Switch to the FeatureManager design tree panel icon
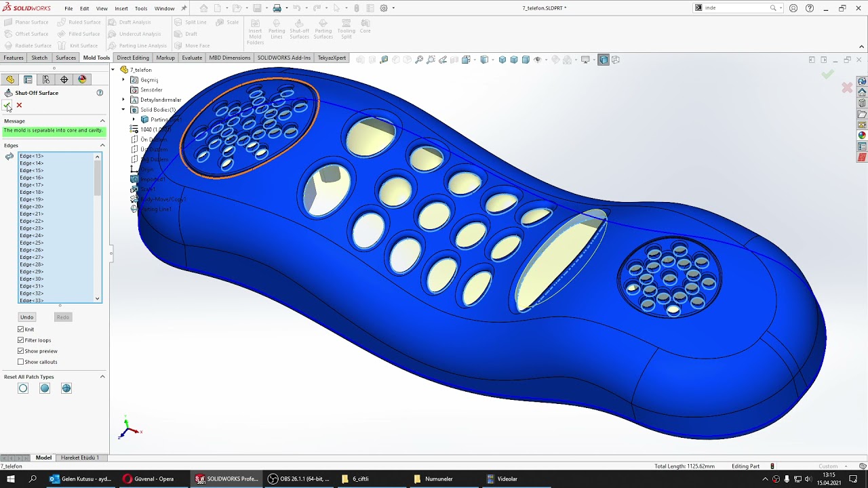The image size is (868, 488). 10,79
